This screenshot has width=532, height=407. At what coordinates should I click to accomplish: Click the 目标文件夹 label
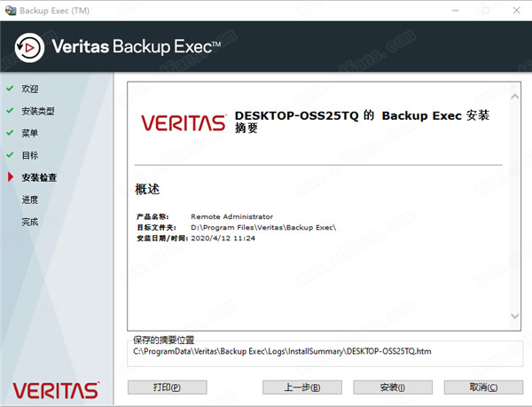tap(156, 227)
